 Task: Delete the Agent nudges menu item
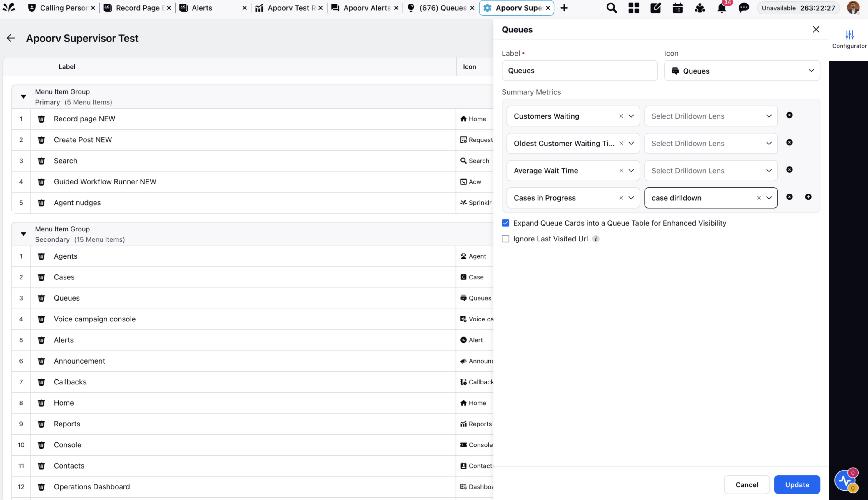41,203
